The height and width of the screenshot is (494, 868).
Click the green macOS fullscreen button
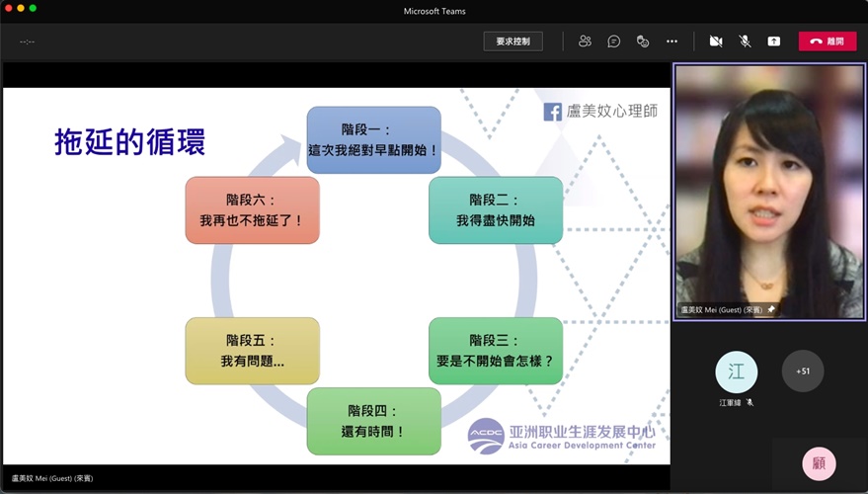(33, 8)
